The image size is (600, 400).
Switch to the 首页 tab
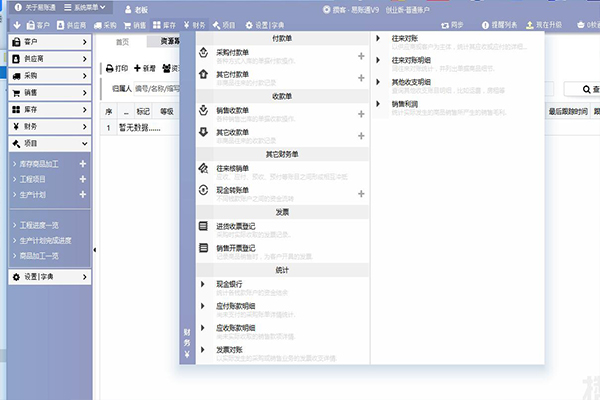122,42
